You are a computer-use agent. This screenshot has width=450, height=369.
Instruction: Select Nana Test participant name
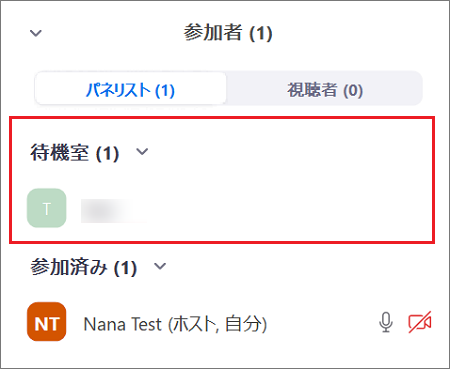(122, 324)
